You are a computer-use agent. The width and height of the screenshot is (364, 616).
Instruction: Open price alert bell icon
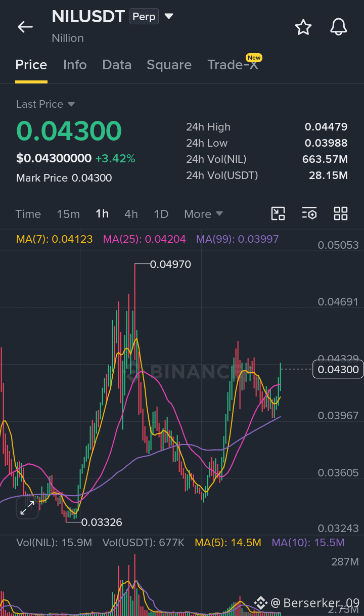click(x=339, y=27)
